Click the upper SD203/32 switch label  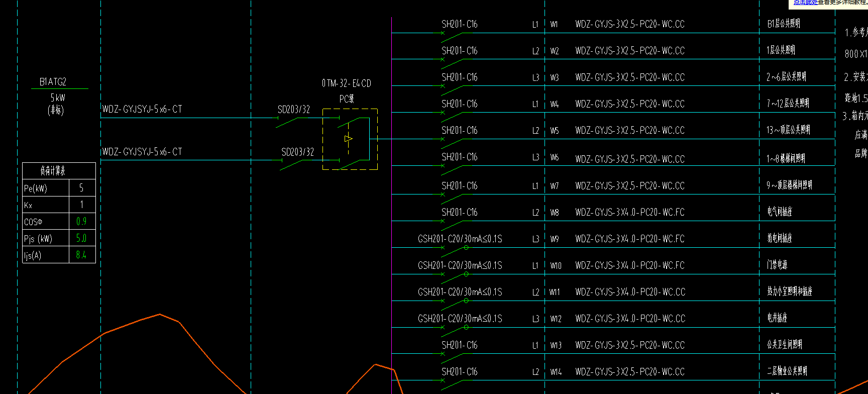coord(294,110)
